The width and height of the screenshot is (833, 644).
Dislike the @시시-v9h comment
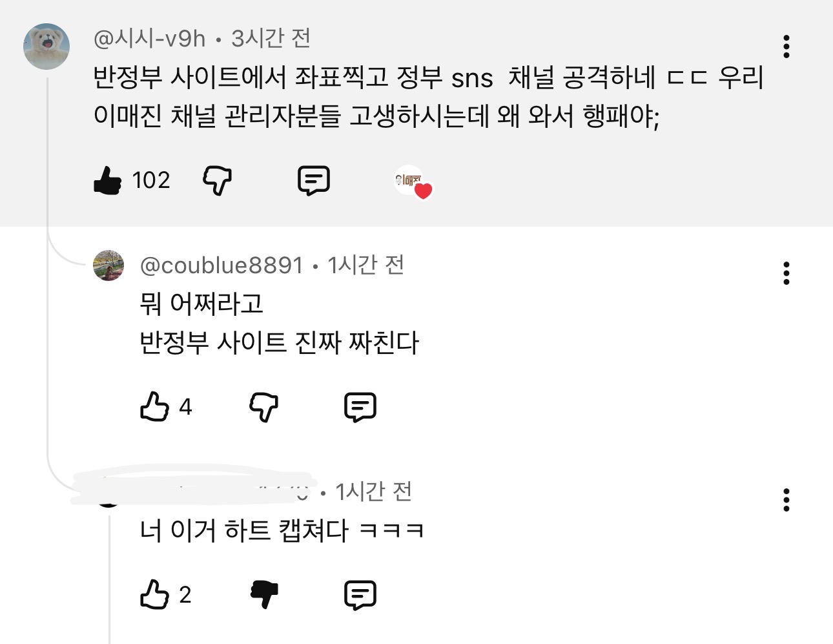pos(217,180)
